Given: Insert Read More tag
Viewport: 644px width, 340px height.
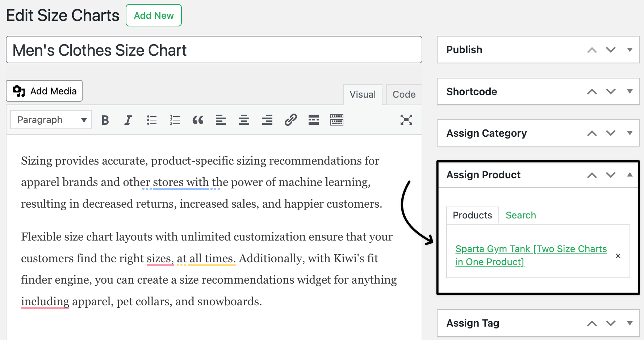Looking at the screenshot, I should (314, 120).
